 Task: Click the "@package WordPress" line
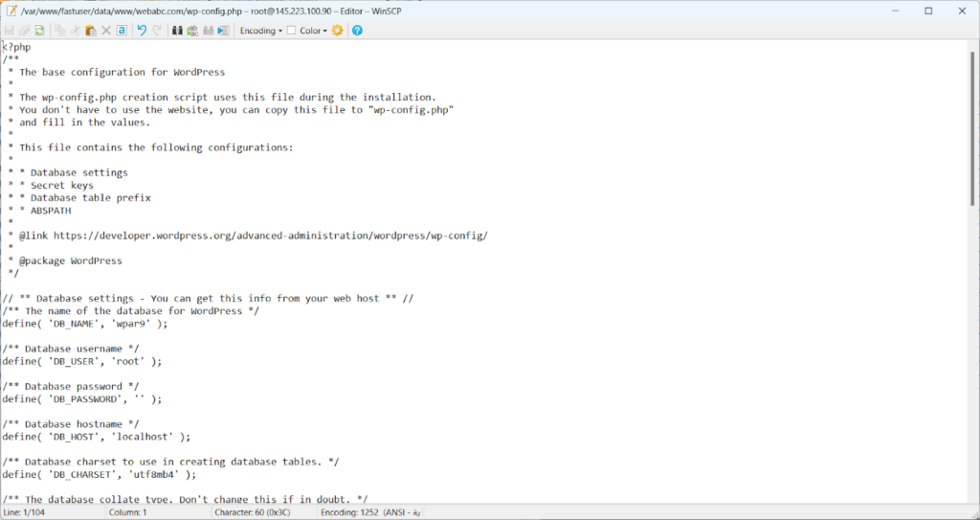point(65,260)
